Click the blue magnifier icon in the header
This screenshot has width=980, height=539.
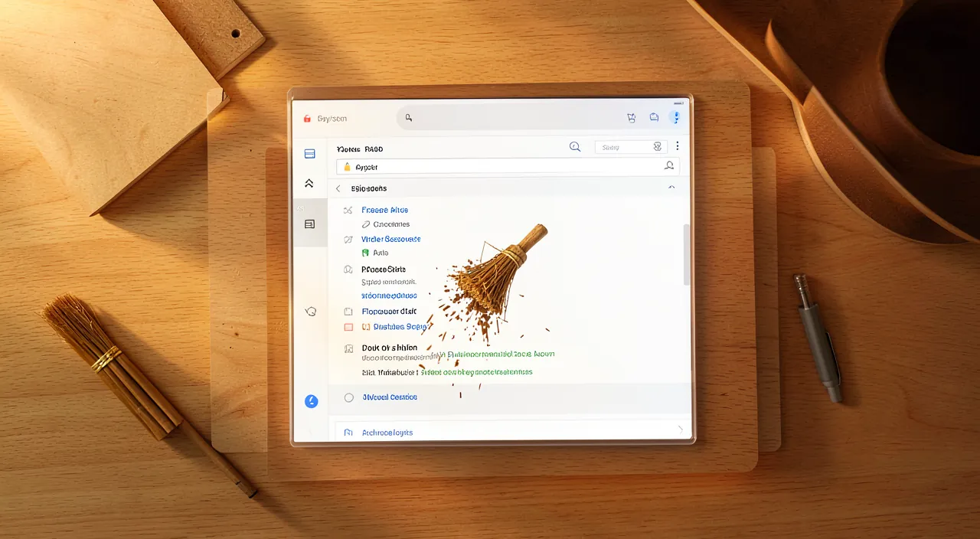point(575,147)
